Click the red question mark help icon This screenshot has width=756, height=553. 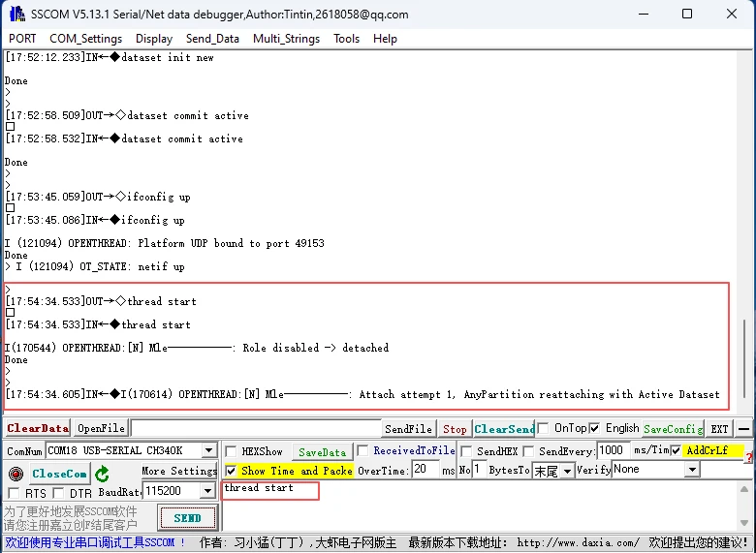point(748,457)
